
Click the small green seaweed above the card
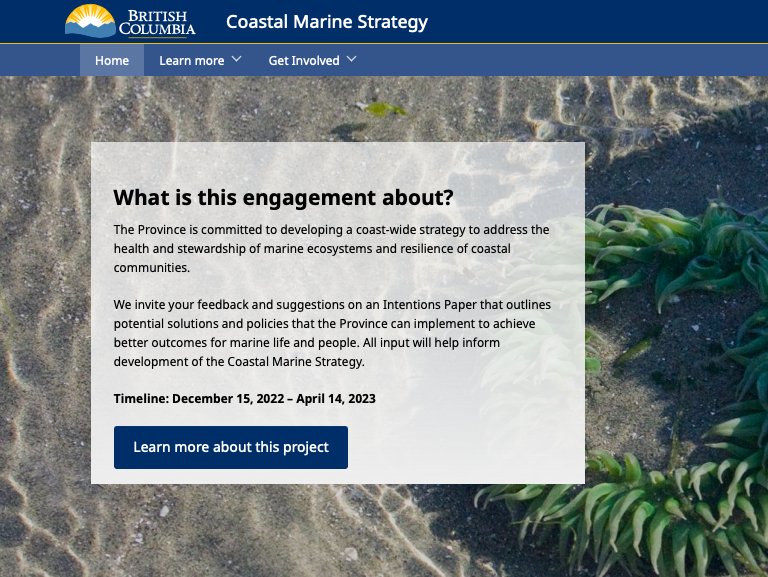click(x=380, y=108)
